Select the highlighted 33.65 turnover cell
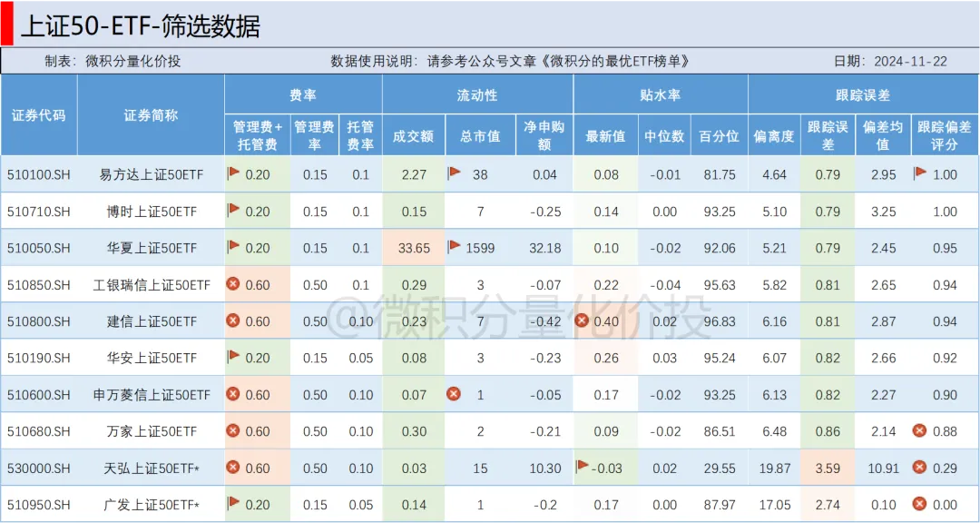This screenshot has height=523, width=980. click(413, 248)
